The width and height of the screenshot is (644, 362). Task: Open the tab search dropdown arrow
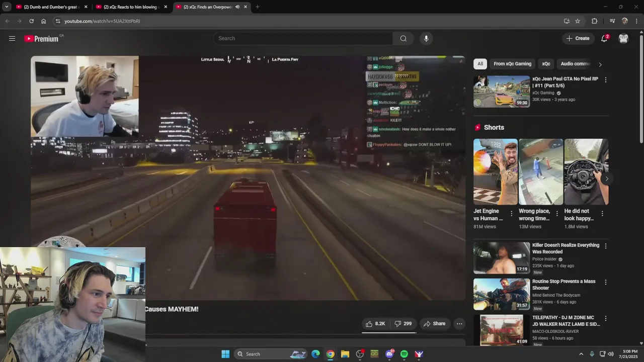[x=7, y=7]
